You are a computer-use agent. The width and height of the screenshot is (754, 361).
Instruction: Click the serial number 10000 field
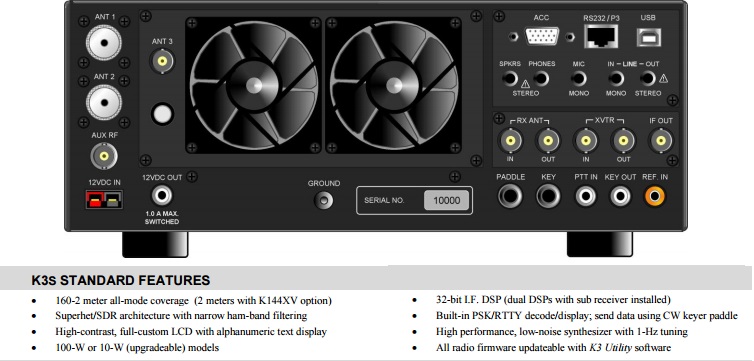tap(446, 200)
